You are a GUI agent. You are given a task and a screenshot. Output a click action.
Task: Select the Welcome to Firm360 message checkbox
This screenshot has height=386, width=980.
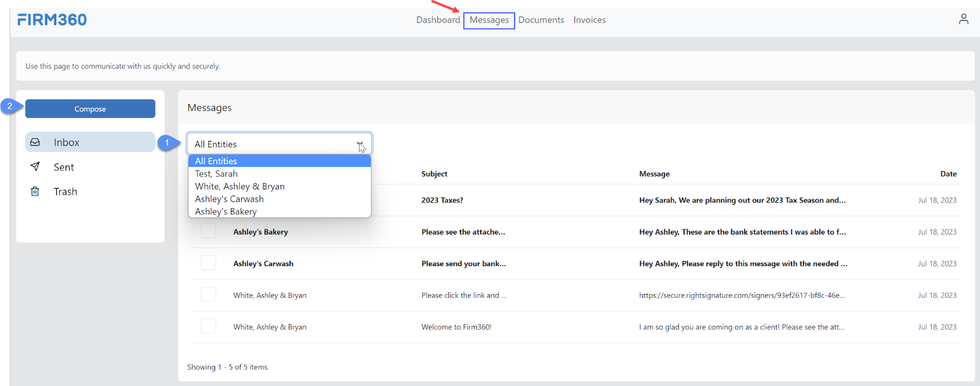tap(208, 327)
